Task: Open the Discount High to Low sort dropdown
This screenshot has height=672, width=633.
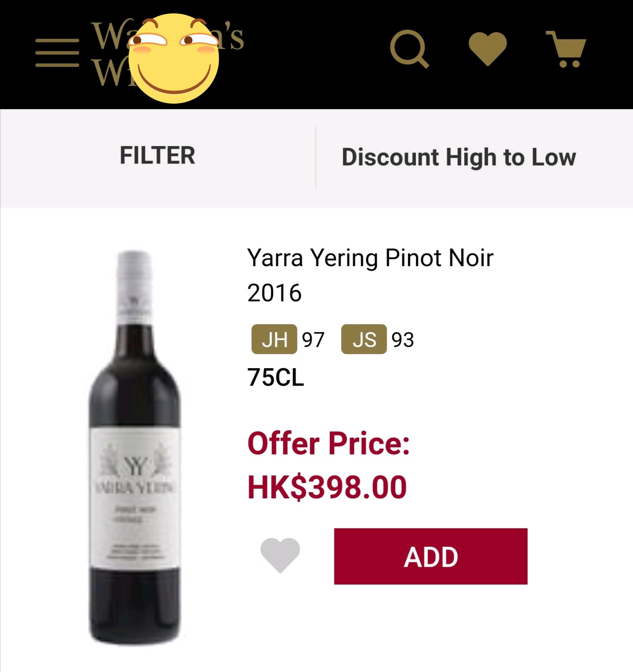Action: pyautogui.click(x=458, y=157)
